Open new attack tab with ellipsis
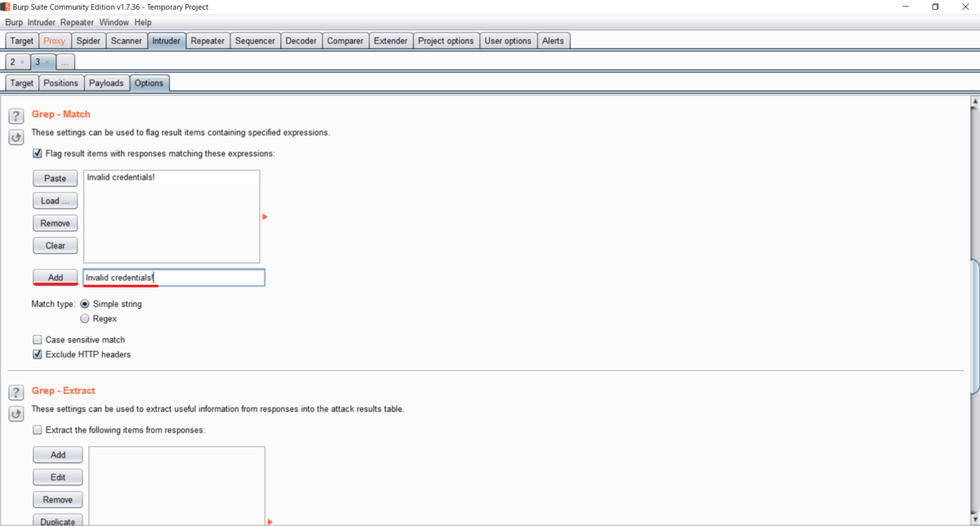This screenshot has height=526, width=980. coord(65,62)
